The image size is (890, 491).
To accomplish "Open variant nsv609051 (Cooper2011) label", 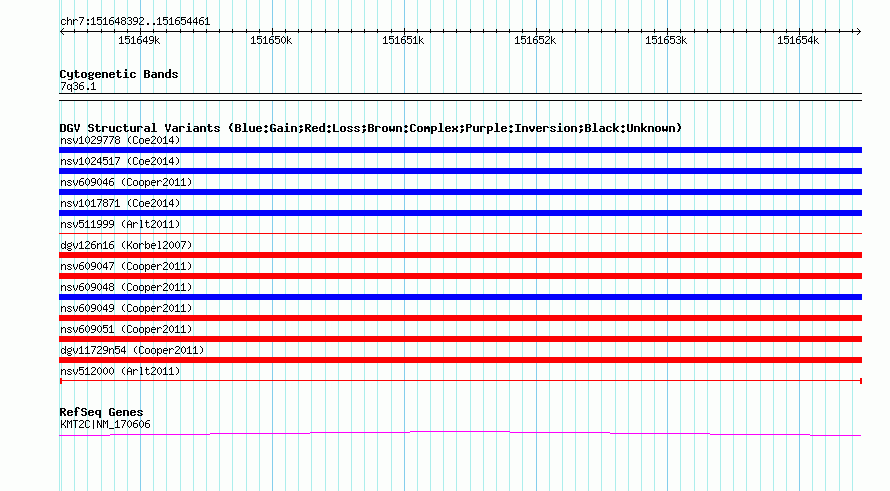I will tap(126, 329).
